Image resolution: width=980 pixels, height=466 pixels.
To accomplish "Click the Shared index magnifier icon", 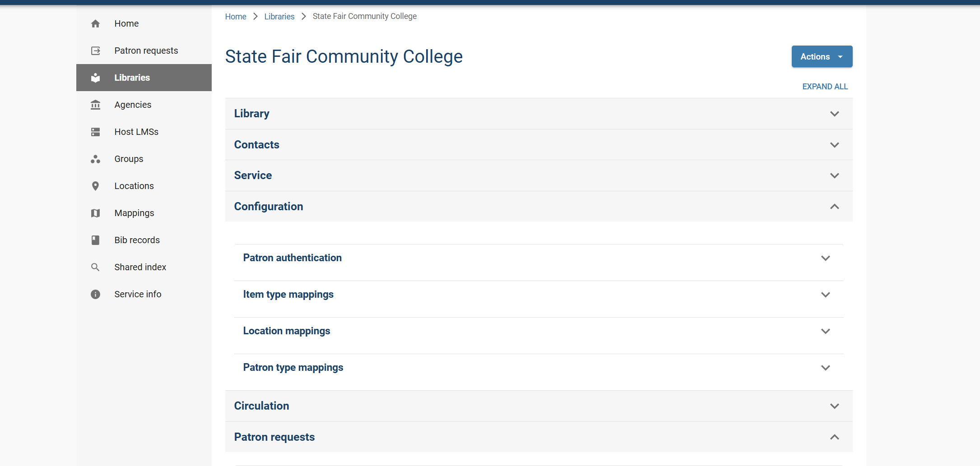I will [95, 267].
